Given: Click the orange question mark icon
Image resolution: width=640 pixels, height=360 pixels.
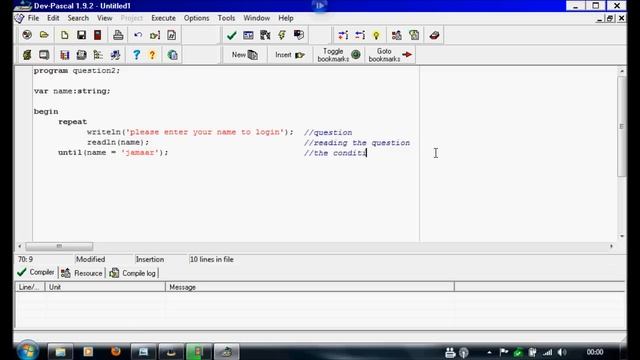Looking at the screenshot, I should (152, 55).
